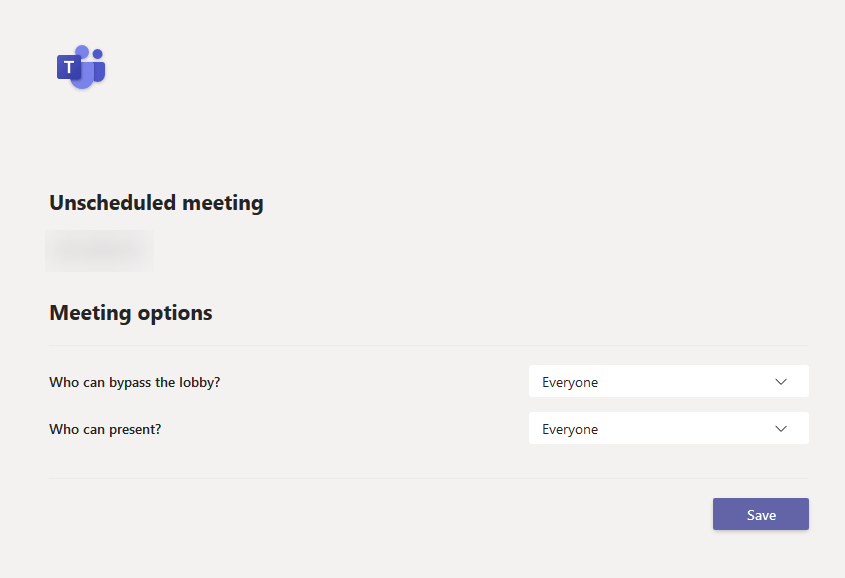Click the 'Who can bypass the lobby?' label
The width and height of the screenshot is (845, 578).
(135, 382)
